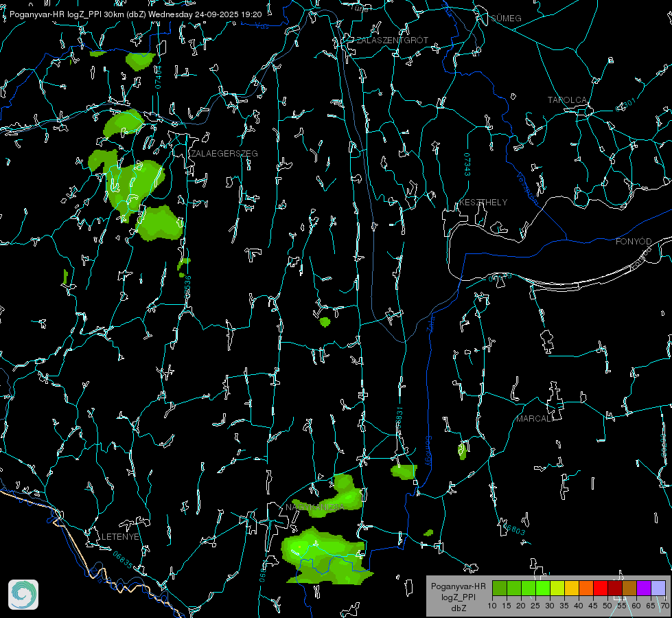Click the blue Vas county label

262,27
